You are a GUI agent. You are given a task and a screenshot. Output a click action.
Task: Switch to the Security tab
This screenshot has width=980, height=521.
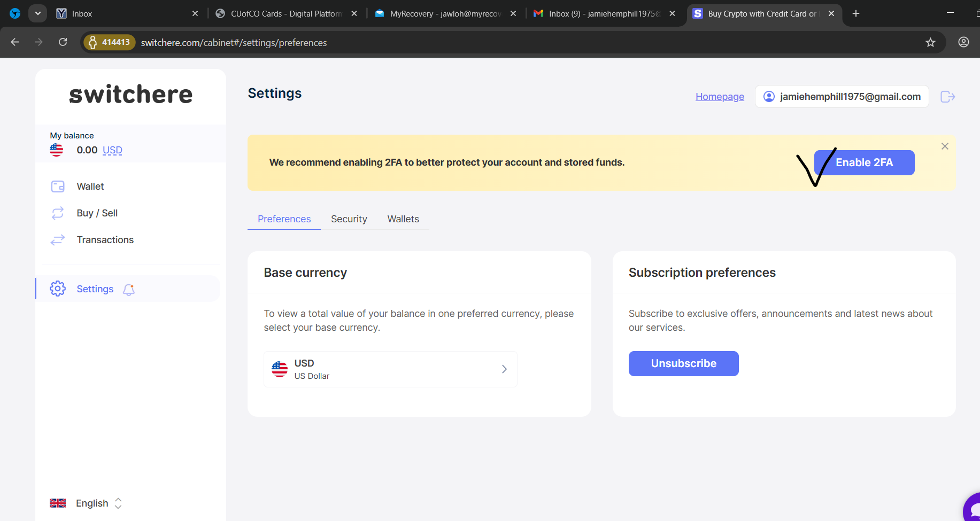click(349, 219)
